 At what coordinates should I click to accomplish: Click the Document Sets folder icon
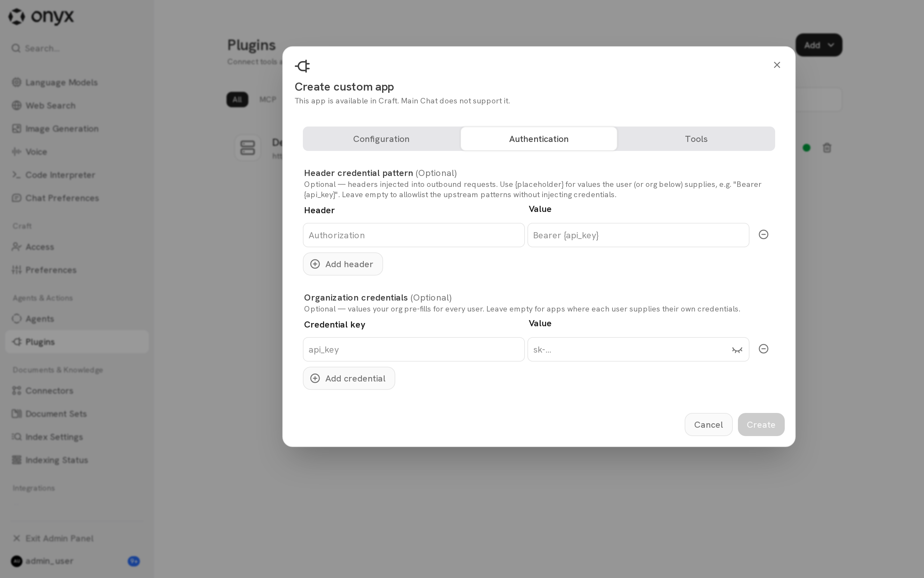(x=16, y=413)
